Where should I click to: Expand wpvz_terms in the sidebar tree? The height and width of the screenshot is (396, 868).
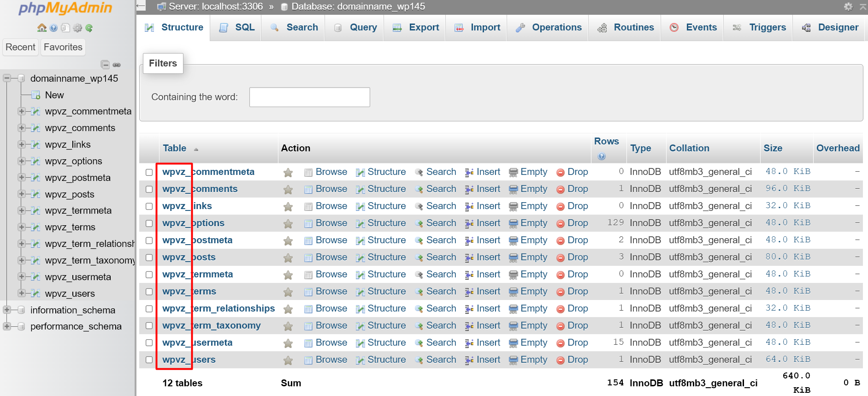[x=21, y=227]
